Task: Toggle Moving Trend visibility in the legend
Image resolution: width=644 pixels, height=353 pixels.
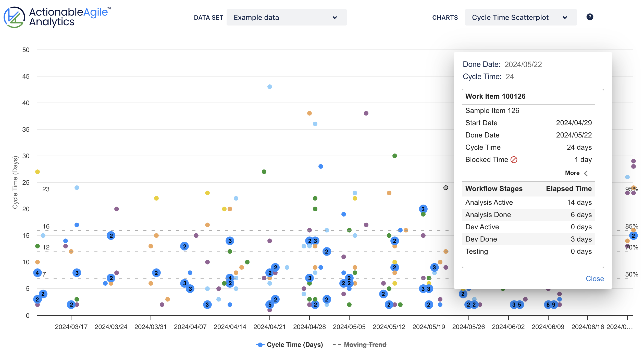Action: pyautogui.click(x=365, y=345)
